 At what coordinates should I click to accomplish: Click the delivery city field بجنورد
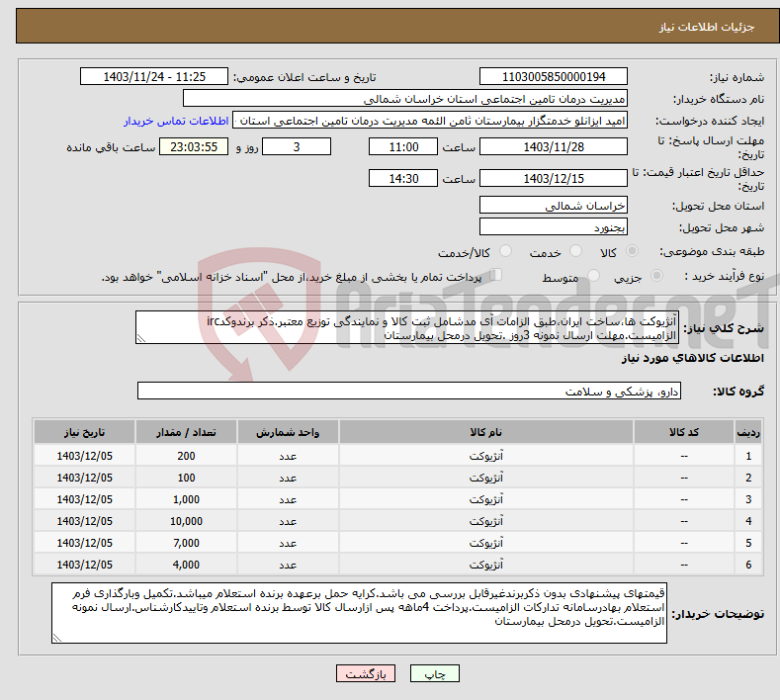pos(554,226)
